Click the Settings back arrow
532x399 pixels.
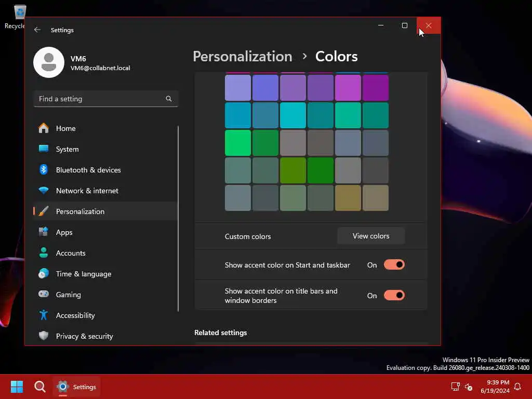coord(37,30)
